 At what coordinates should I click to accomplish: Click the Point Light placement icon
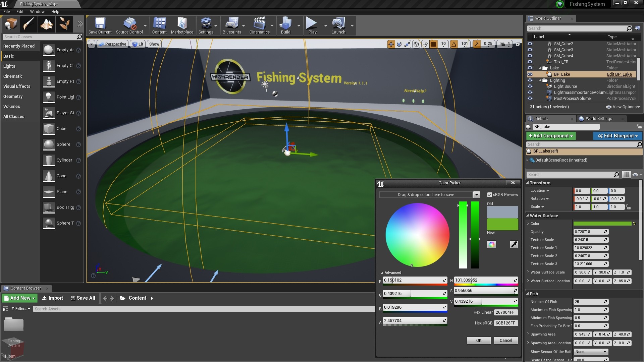pyautogui.click(x=49, y=97)
